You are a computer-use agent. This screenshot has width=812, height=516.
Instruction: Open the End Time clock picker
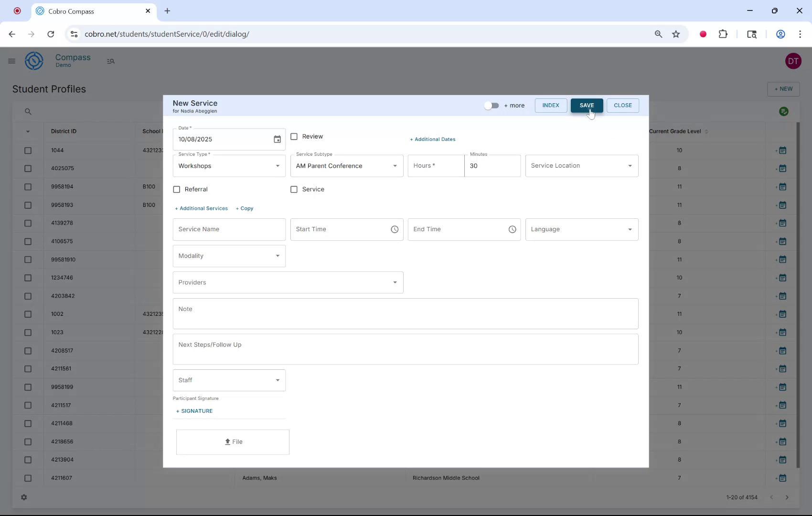point(512,229)
